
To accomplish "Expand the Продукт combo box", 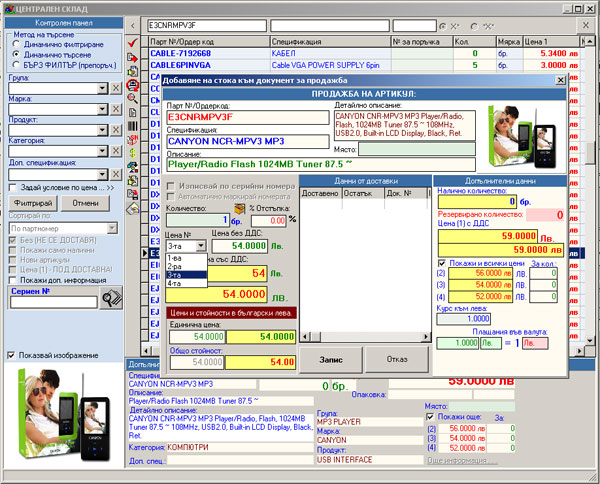I will point(102,131).
